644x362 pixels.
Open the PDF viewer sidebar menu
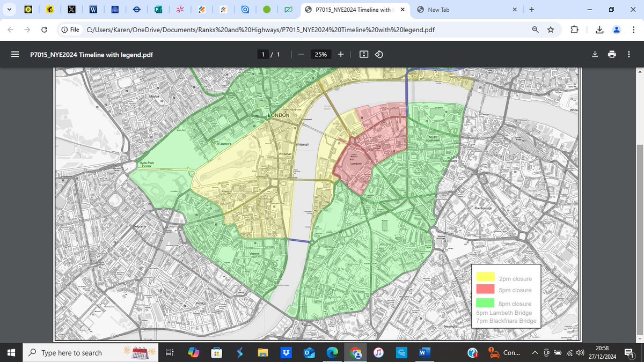pyautogui.click(x=15, y=54)
